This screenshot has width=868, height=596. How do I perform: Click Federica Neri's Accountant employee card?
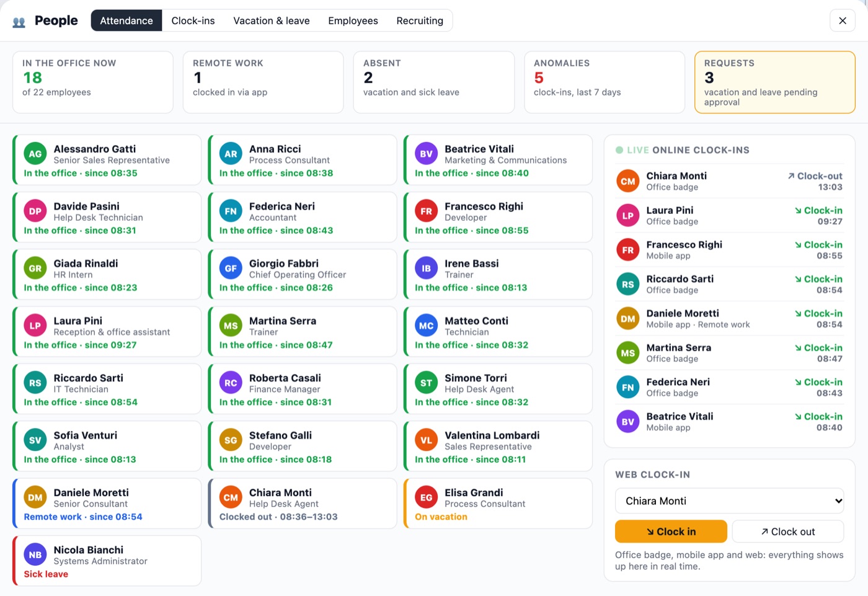pos(303,217)
